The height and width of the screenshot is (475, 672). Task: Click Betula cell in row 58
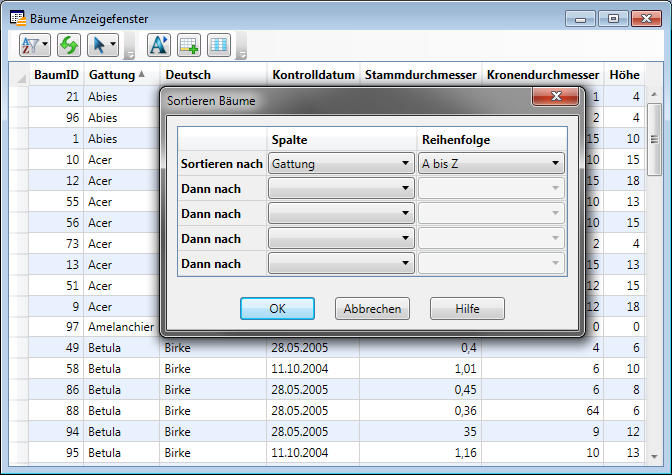point(121,369)
